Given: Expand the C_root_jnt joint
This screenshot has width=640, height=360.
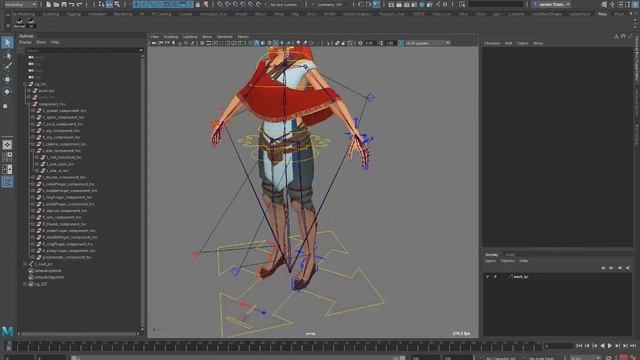Looking at the screenshot, I should coord(25,264).
